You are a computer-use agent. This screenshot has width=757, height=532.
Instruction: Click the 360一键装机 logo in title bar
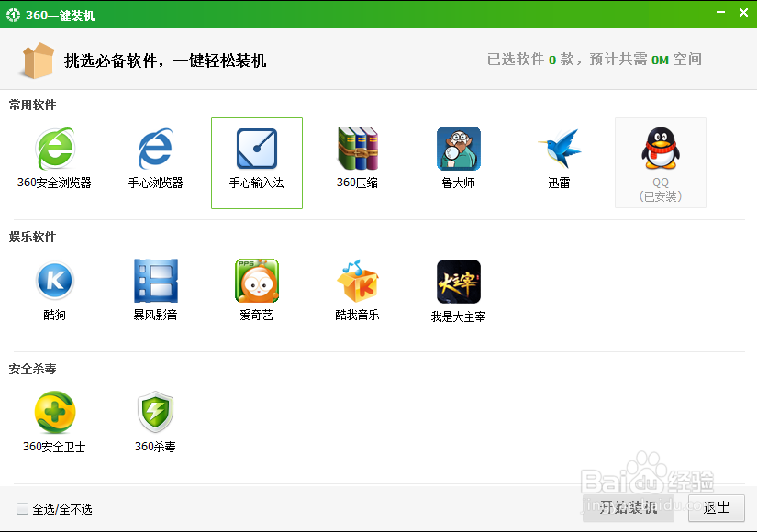[14, 15]
